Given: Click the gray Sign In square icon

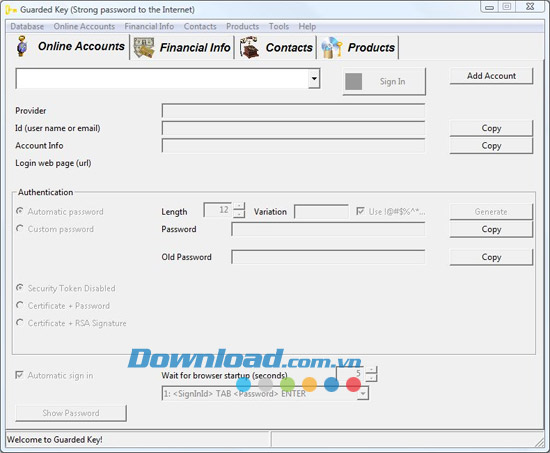Looking at the screenshot, I should point(354,81).
